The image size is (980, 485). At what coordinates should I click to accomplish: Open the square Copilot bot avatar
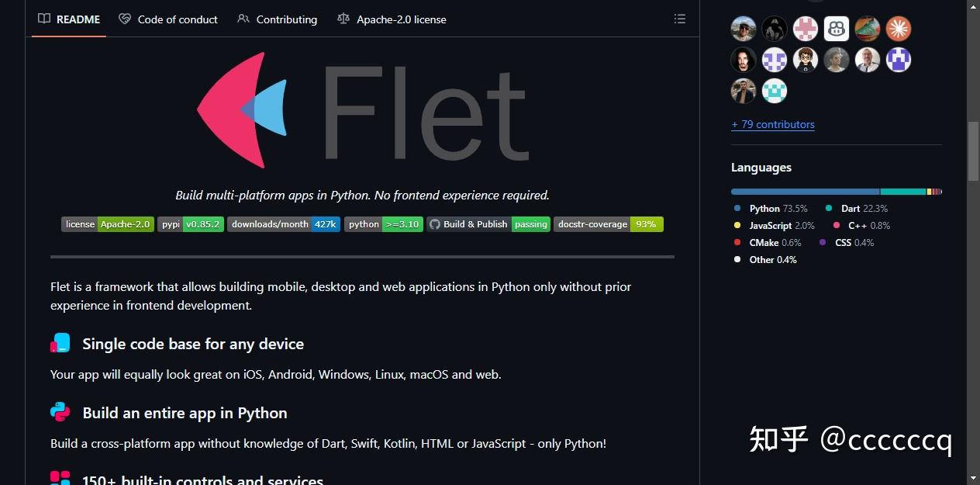click(837, 29)
